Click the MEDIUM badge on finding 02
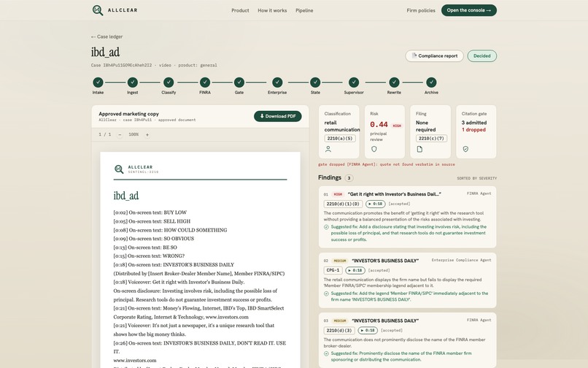This screenshot has height=368, width=588. pos(340,261)
